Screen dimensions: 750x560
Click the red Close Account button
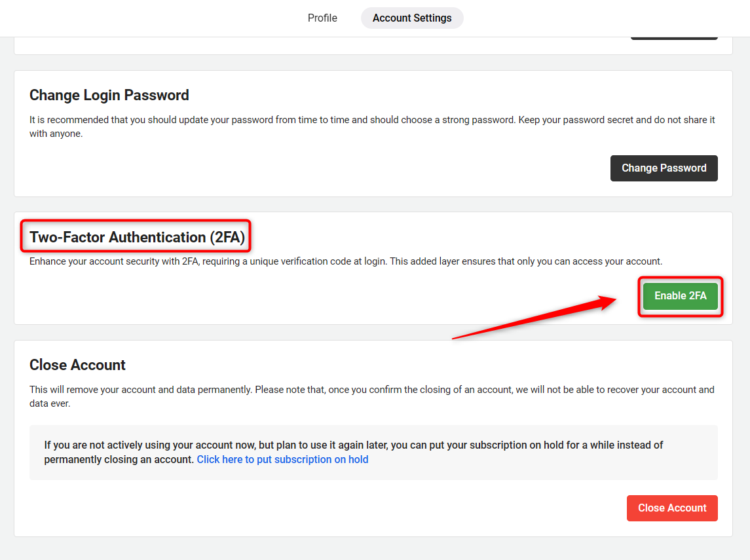(x=672, y=508)
